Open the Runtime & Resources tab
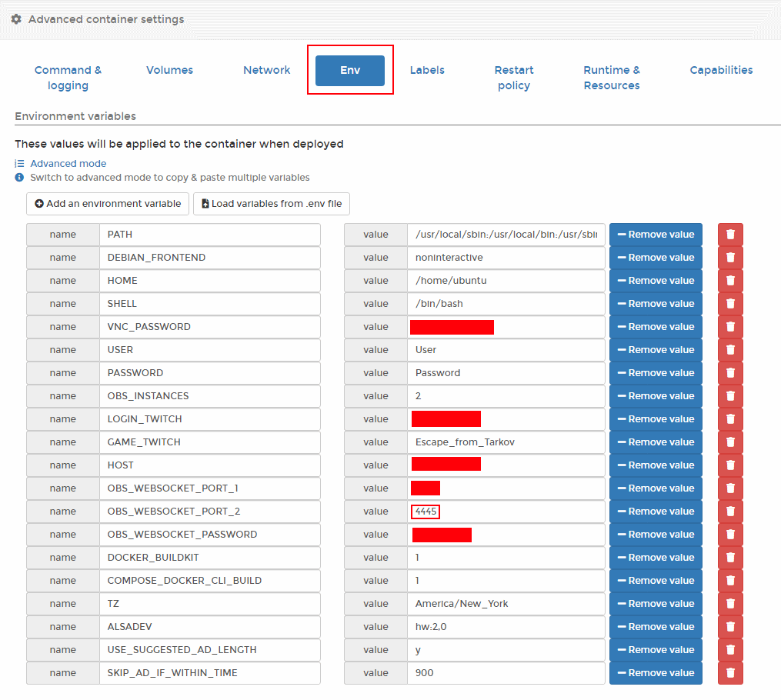Screen dimensions: 781x700 tap(612, 78)
